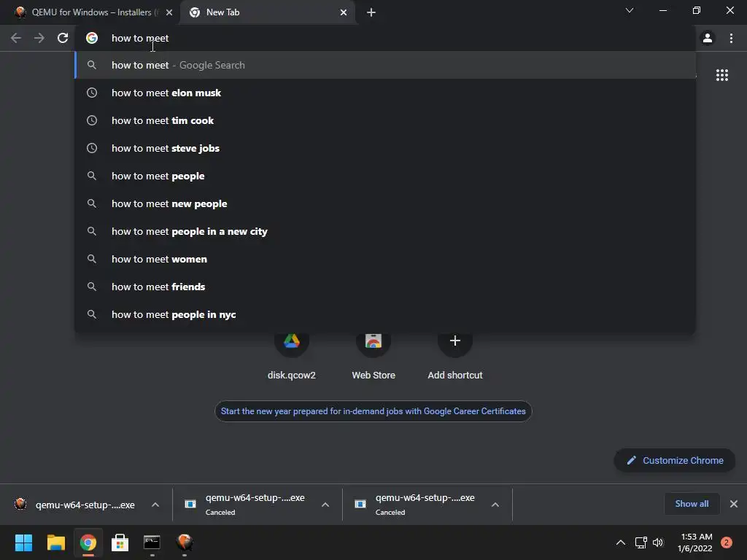The width and height of the screenshot is (747, 560).
Task: Click Customize Chrome button
Action: [x=675, y=461]
